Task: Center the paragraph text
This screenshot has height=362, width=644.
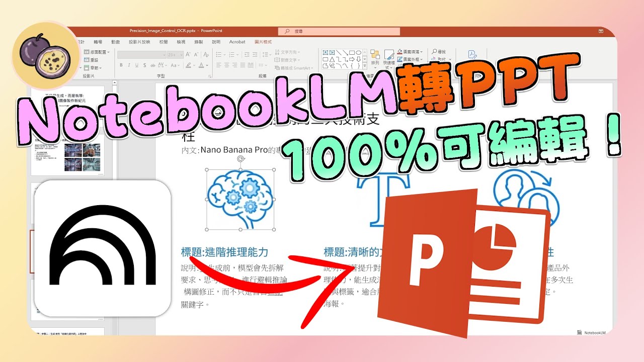Action: pyautogui.click(x=226, y=65)
